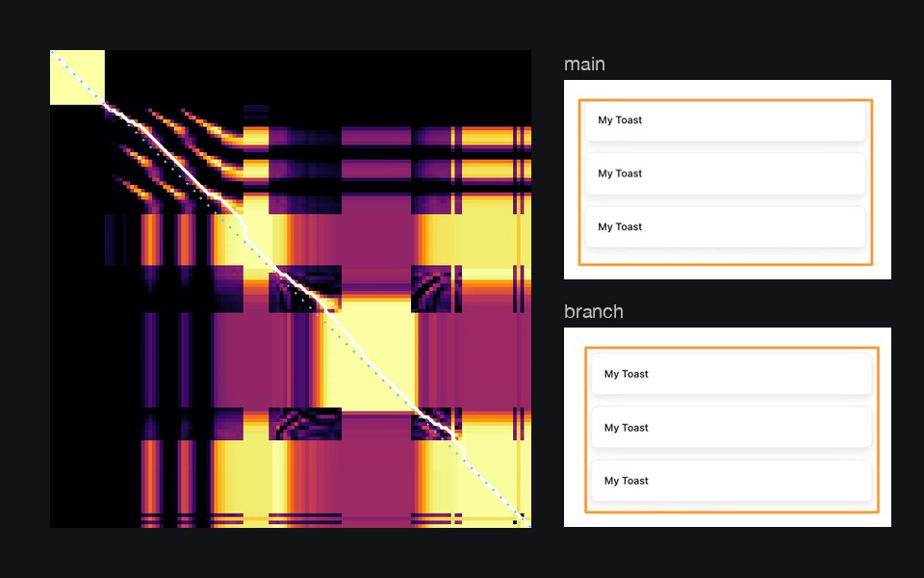The width and height of the screenshot is (924, 578).
Task: Click the top My Toast in main panel
Action: tap(725, 120)
